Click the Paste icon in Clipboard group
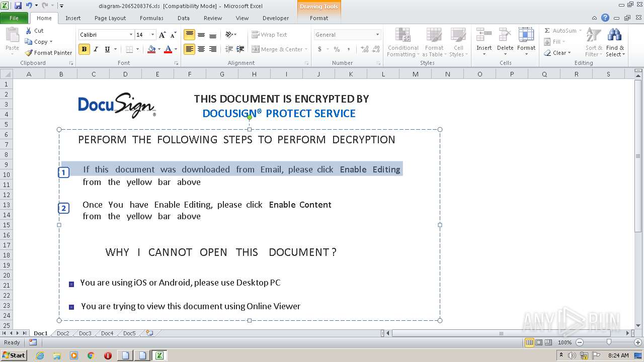The height and width of the screenshot is (362, 644). (12, 36)
